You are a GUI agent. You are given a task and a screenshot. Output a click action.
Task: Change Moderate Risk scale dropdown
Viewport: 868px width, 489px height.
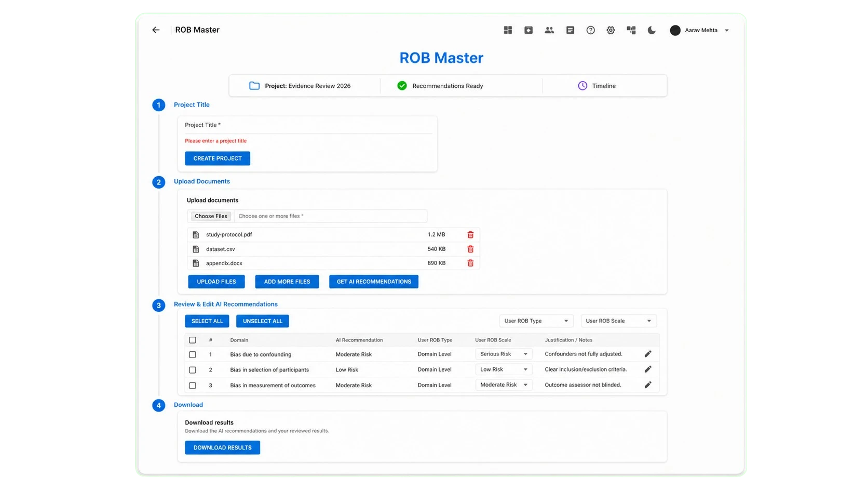504,385
